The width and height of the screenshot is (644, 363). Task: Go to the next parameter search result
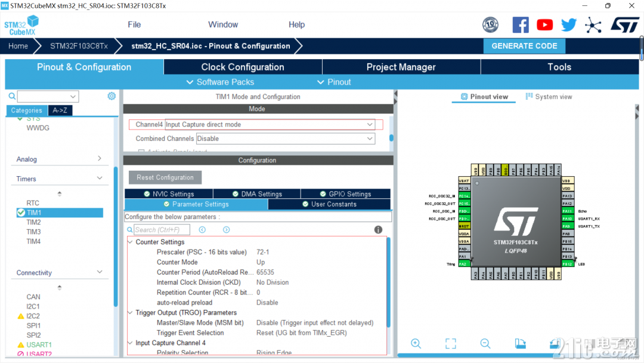pos(227,230)
